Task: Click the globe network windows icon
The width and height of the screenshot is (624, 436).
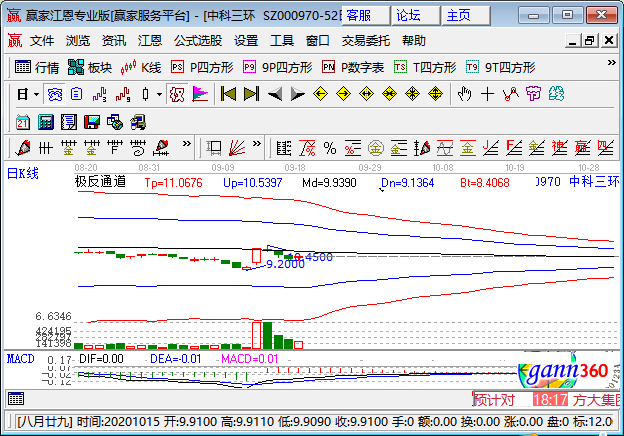Action: pos(115,123)
